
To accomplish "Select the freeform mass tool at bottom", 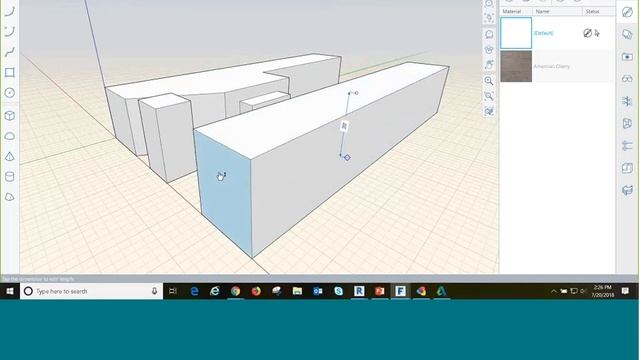I will 10,197.
